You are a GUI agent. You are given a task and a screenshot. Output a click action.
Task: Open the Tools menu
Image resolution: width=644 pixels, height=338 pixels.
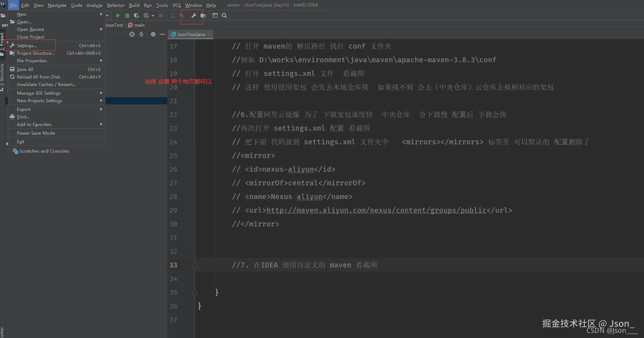point(162,5)
